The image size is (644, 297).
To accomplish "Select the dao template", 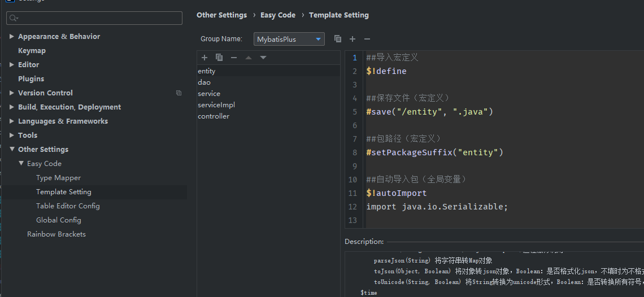I will [x=268, y=82].
